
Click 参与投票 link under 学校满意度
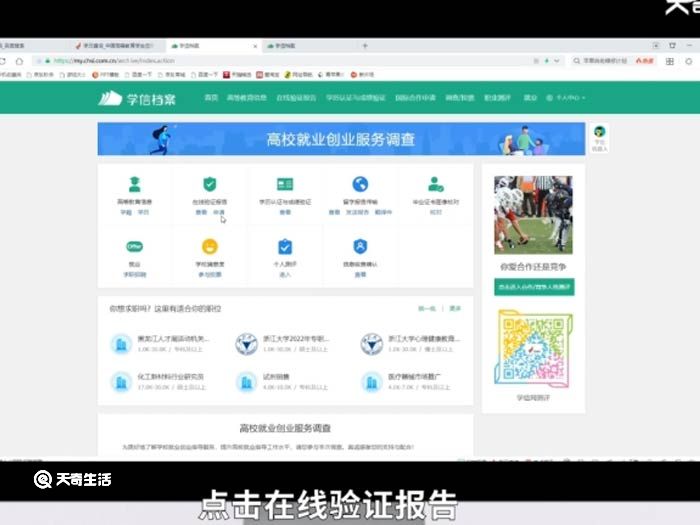[x=209, y=275]
